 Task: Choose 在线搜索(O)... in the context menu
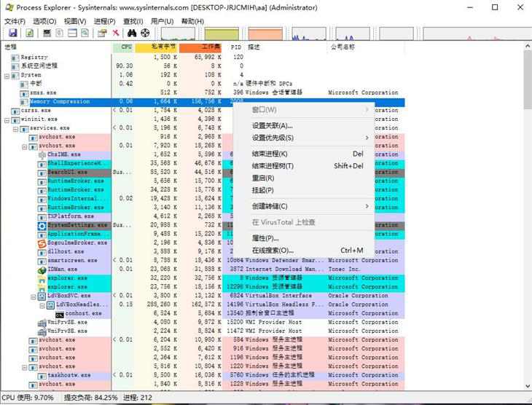304,251
